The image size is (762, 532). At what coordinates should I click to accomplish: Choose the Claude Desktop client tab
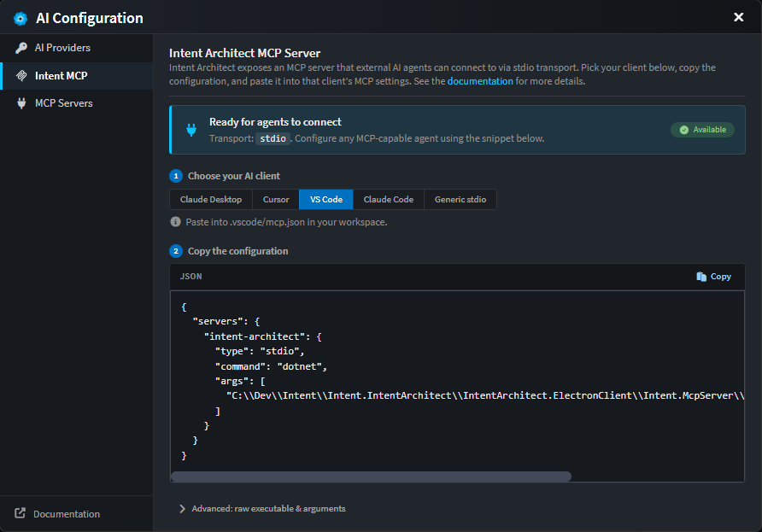[211, 199]
